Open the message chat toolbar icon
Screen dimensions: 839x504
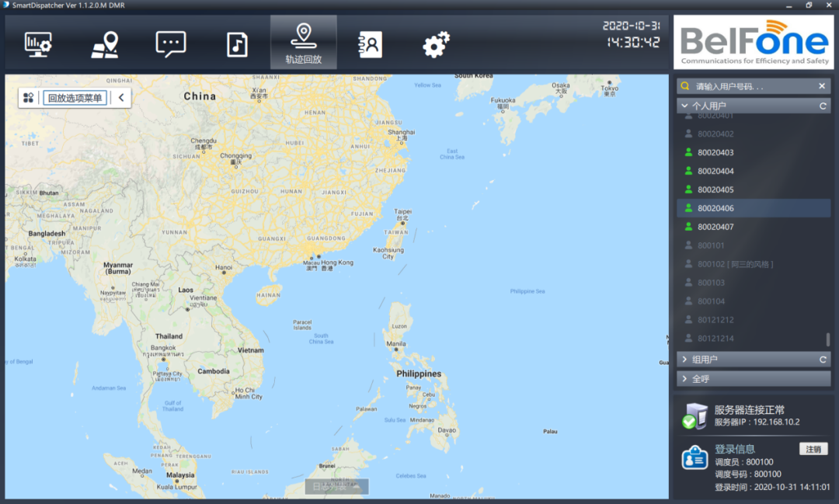171,43
